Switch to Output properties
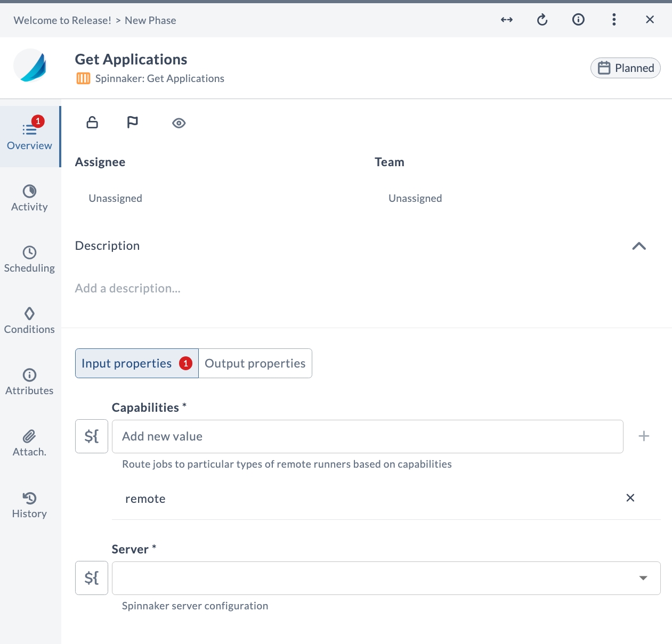 point(255,363)
